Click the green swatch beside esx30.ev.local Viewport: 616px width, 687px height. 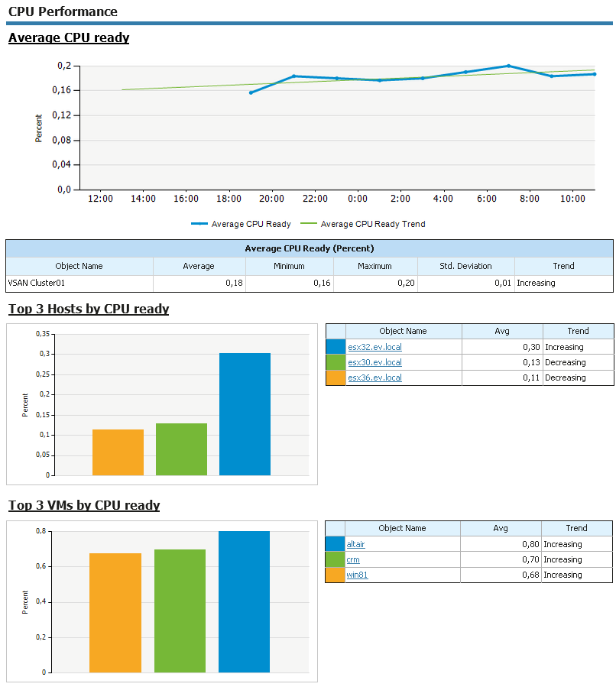(x=336, y=362)
